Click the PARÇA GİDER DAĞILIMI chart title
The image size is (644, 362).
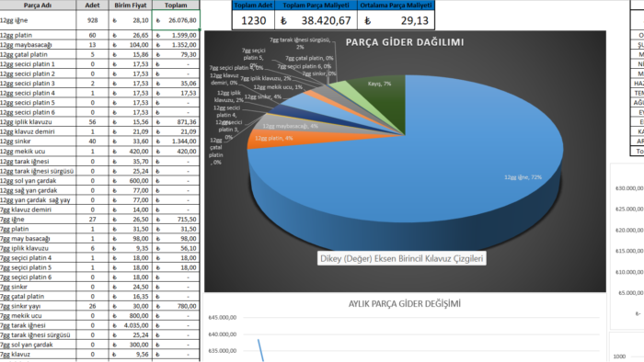(x=405, y=42)
